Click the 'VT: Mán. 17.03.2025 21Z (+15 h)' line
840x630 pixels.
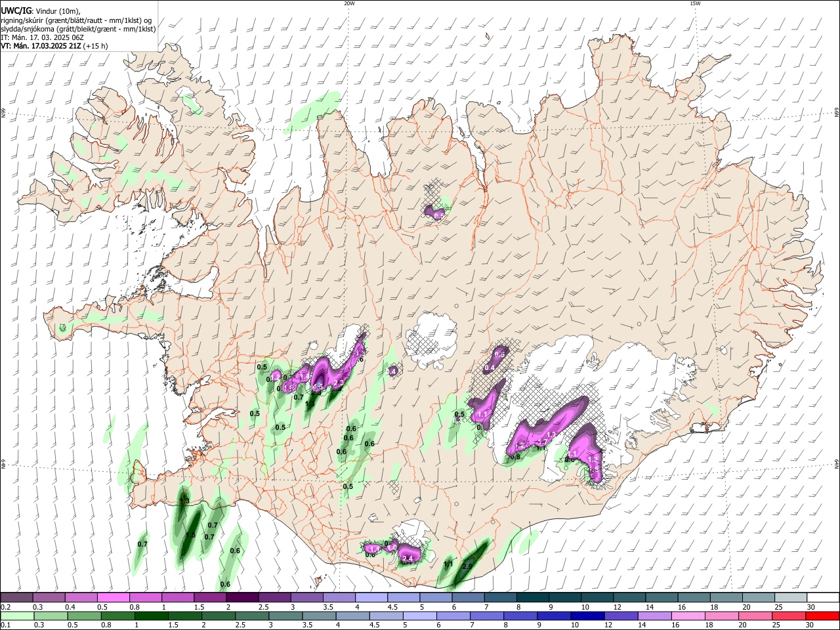point(54,46)
